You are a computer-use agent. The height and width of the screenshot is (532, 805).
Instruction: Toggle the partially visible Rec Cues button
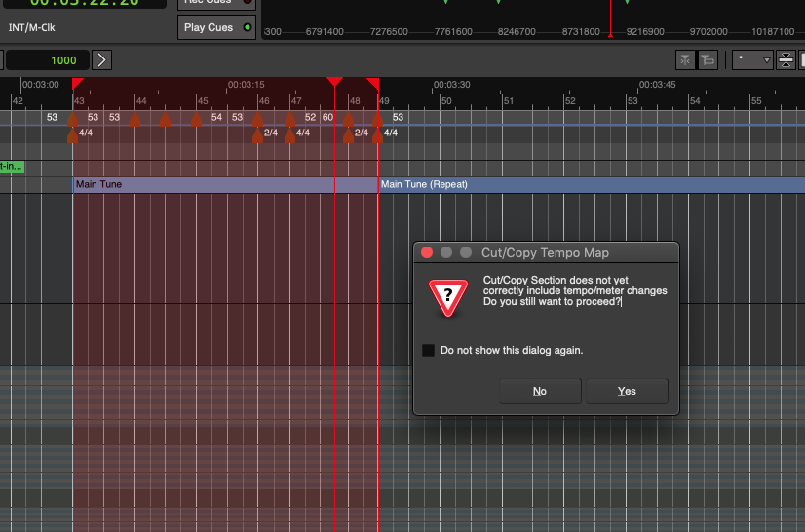pos(216,3)
